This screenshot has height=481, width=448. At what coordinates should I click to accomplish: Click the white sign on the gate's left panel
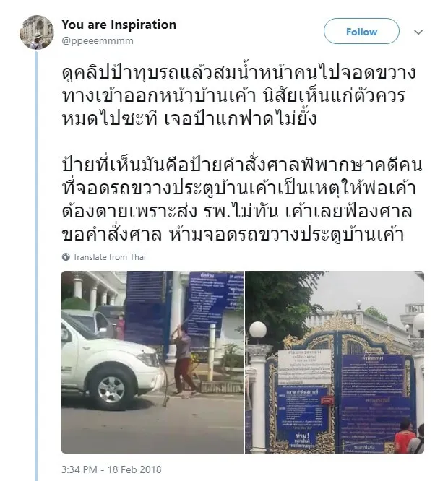[x=305, y=367]
